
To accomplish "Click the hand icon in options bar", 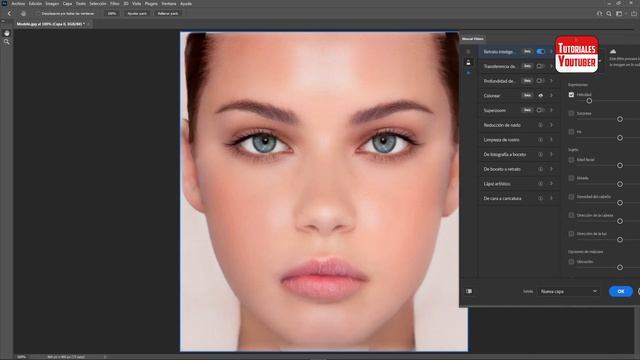I will (23, 13).
